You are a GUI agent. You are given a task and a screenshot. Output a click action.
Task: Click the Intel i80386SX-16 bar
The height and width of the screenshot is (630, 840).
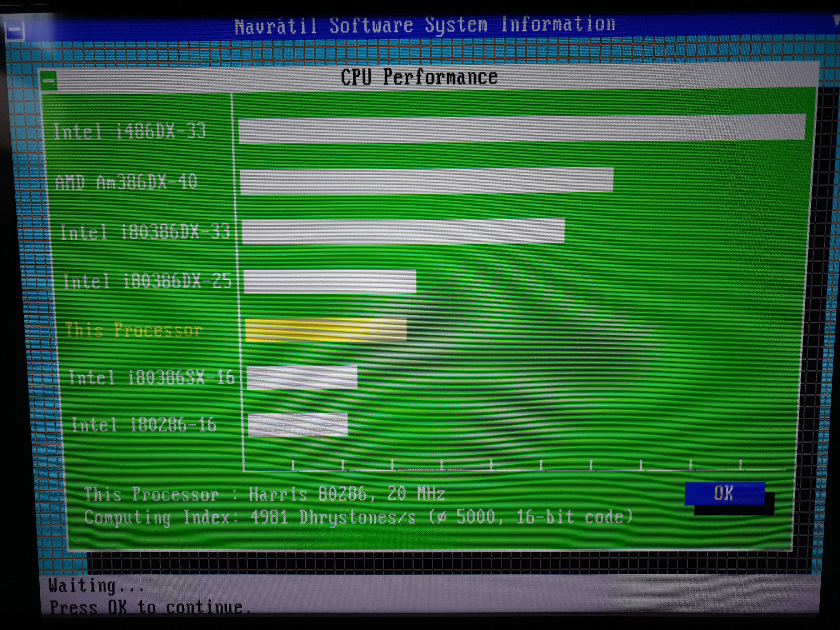click(x=302, y=377)
